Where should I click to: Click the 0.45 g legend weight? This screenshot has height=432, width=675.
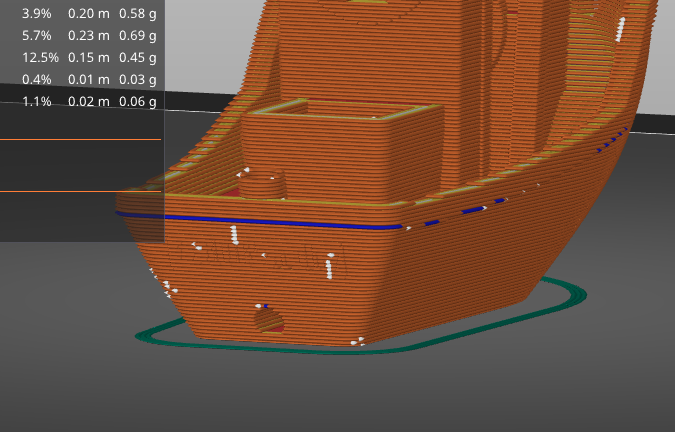point(138,58)
